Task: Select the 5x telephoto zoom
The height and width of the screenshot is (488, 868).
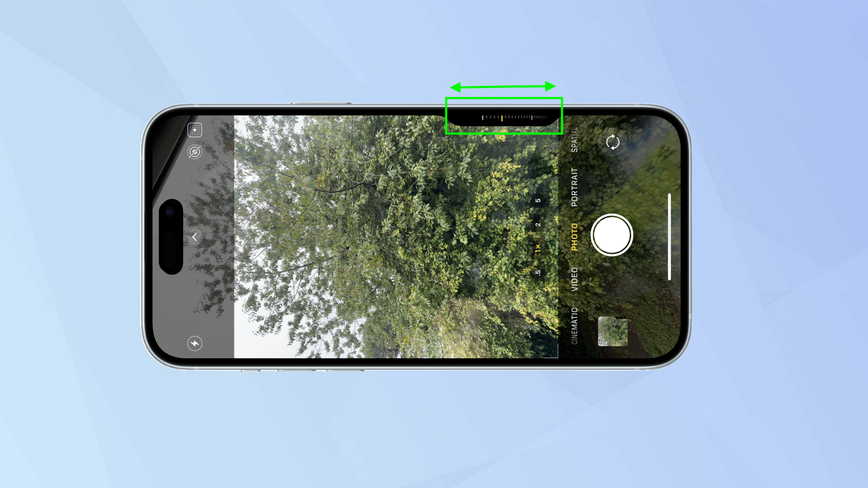Action: coord(536,200)
